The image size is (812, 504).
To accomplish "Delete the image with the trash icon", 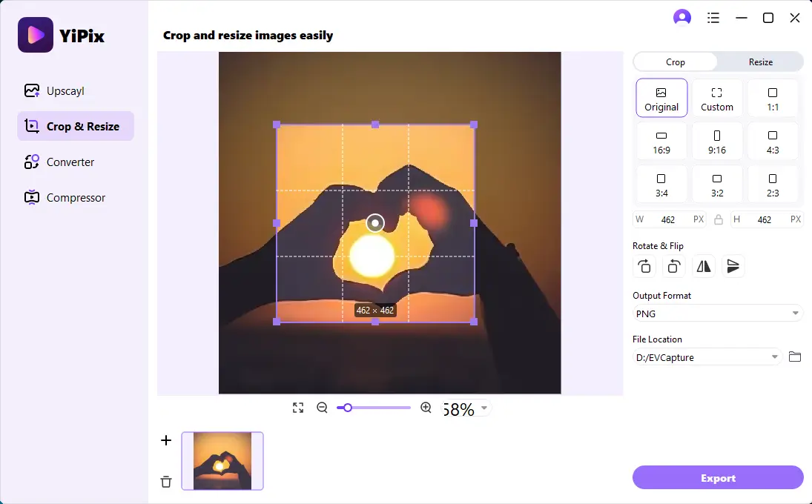I will tap(165, 481).
